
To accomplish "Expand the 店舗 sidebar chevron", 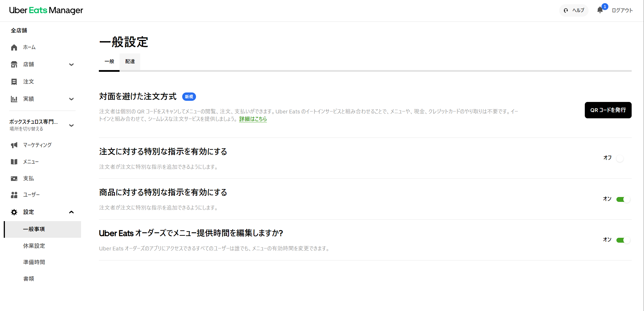I will tap(72, 65).
